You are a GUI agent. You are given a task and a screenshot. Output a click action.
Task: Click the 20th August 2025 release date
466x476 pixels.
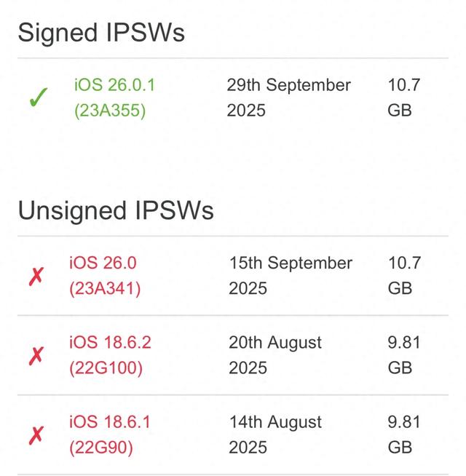[x=275, y=355]
